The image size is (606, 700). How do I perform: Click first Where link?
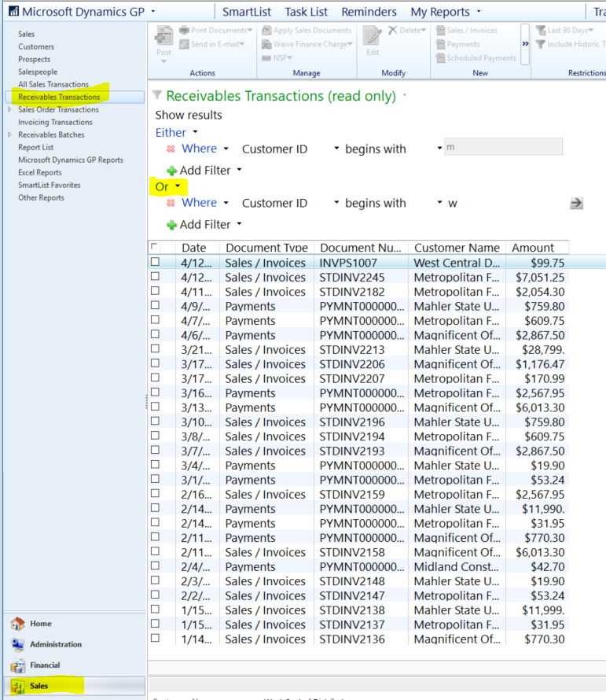pos(199,149)
